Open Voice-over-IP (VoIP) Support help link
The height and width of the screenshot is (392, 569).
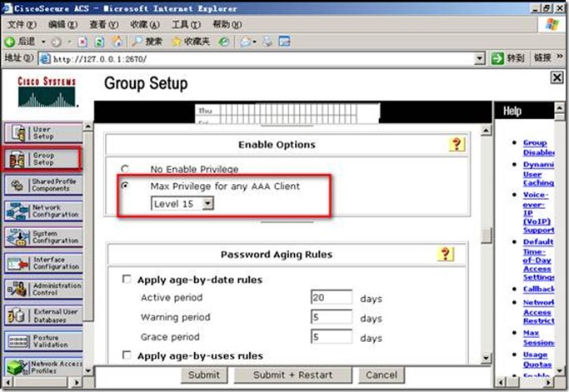(x=538, y=212)
